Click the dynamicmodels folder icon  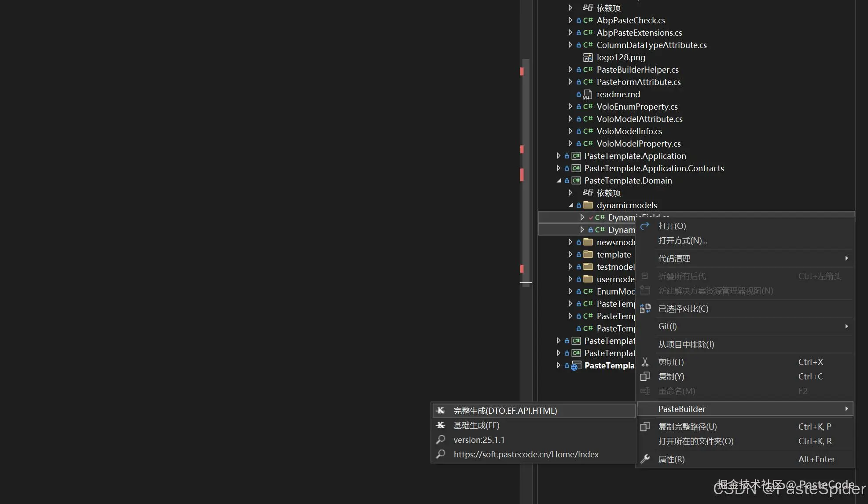[588, 205]
